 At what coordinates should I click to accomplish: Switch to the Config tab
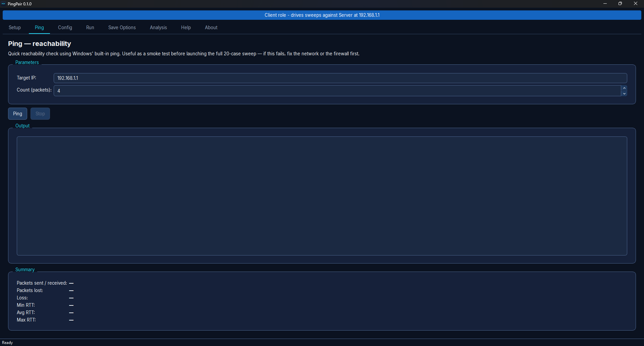tap(65, 27)
